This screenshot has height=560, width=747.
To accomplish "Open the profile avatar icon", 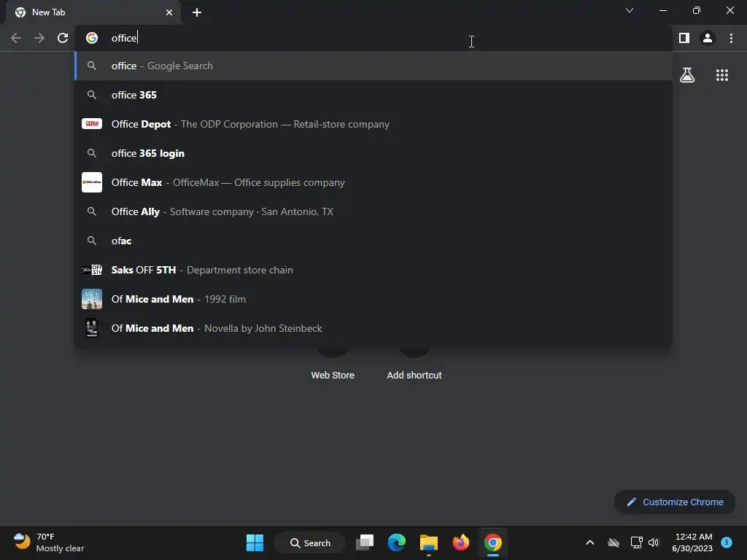I will click(x=708, y=38).
